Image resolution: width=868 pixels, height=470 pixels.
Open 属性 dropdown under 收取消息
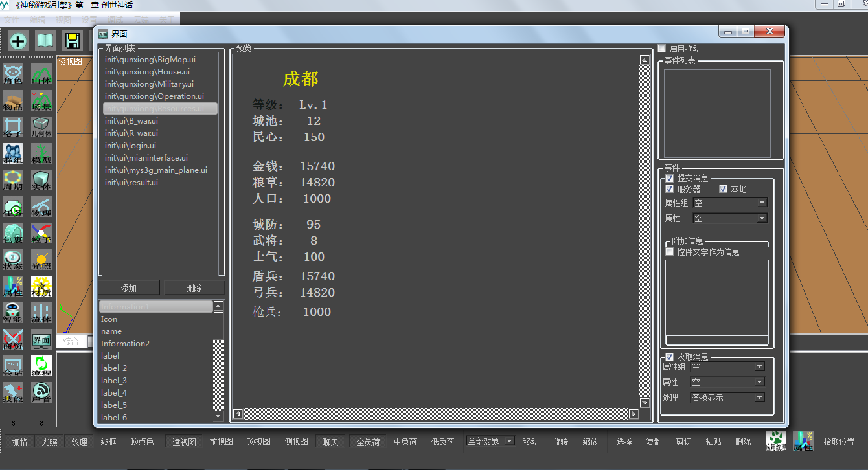pyautogui.click(x=727, y=383)
